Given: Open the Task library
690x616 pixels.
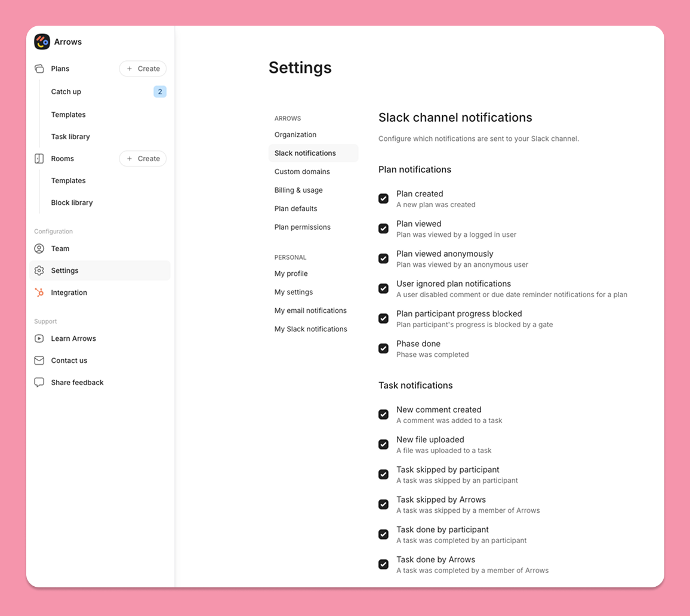Looking at the screenshot, I should pos(70,137).
